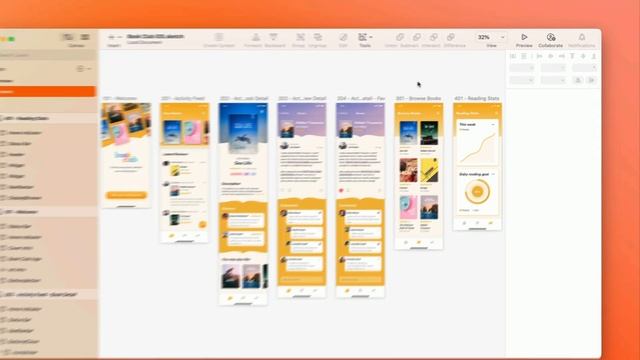Select the 201 Activity Feed Book Detail layer
Screen dimensions: 640x360
48,295
